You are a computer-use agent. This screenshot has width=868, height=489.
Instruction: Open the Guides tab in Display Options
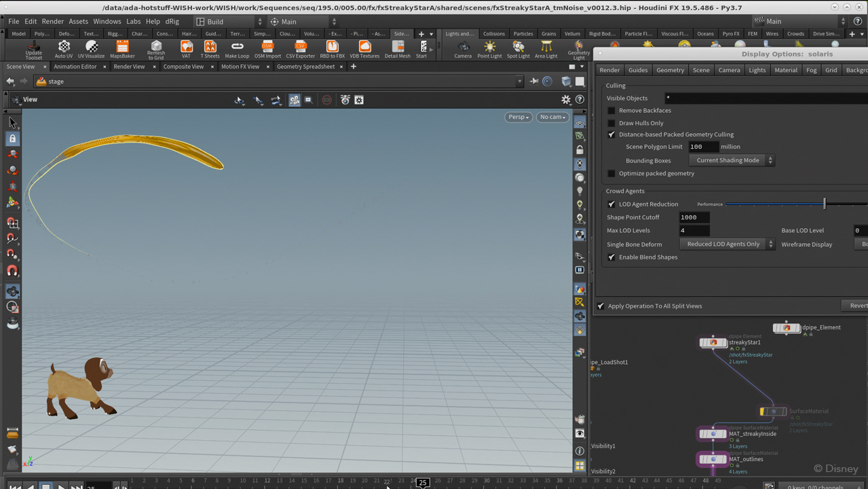point(638,70)
